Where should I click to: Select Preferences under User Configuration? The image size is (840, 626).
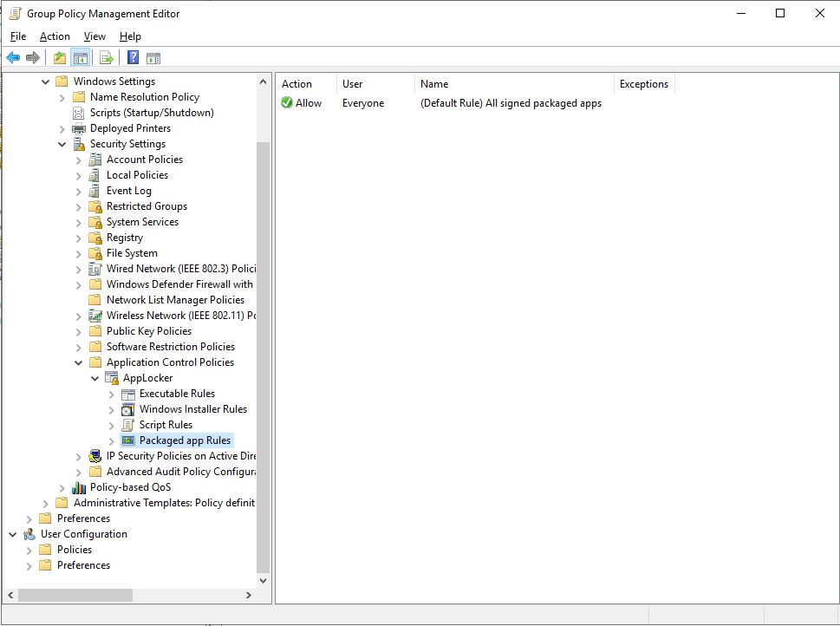[83, 565]
